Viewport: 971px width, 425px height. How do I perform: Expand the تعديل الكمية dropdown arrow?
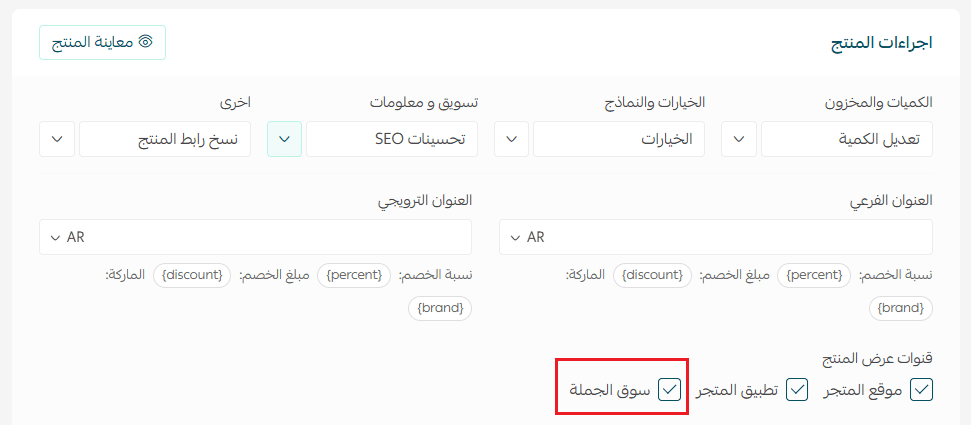click(739, 140)
